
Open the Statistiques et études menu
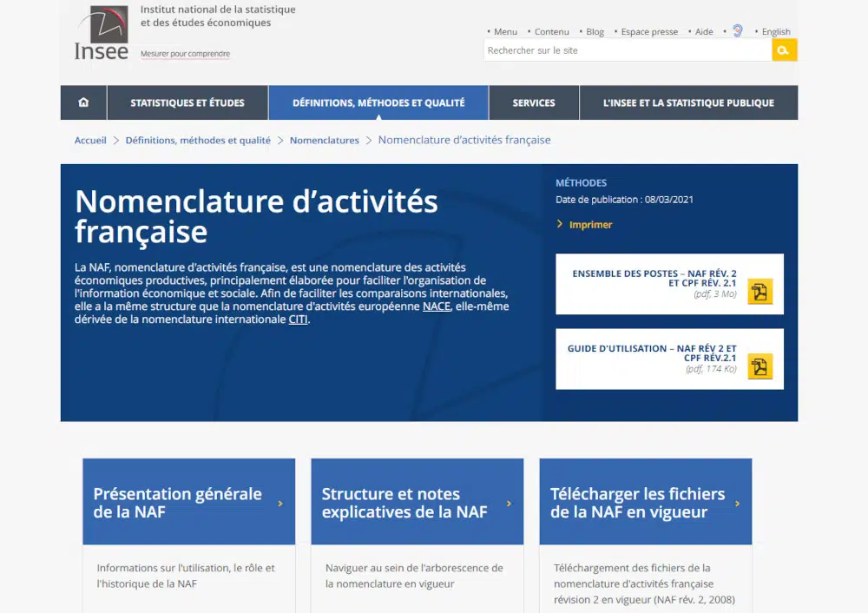point(187,102)
